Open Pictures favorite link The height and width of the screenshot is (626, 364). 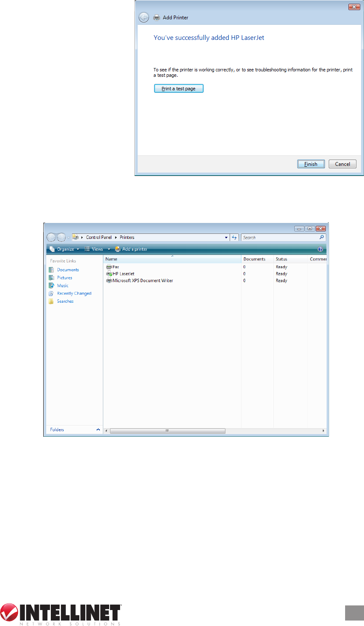click(65, 278)
